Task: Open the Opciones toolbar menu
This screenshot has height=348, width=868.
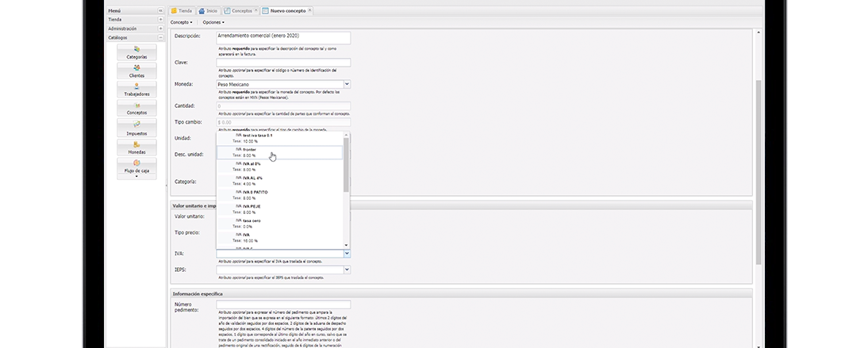Action: (213, 22)
